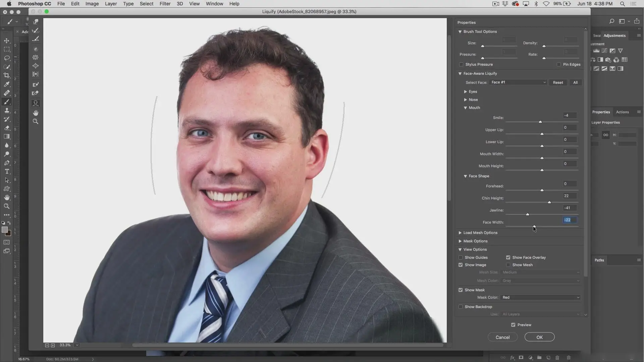Open the Filter menu
The image size is (644, 362).
click(165, 4)
